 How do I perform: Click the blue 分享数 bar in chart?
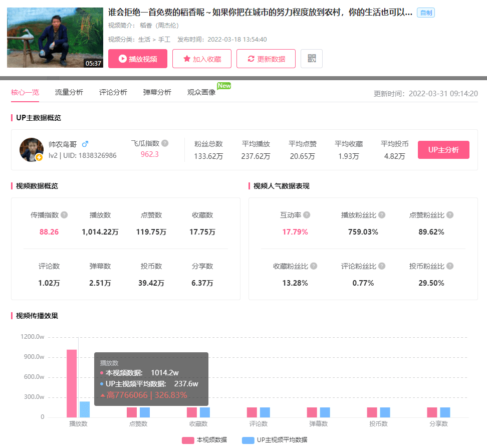click(x=445, y=412)
